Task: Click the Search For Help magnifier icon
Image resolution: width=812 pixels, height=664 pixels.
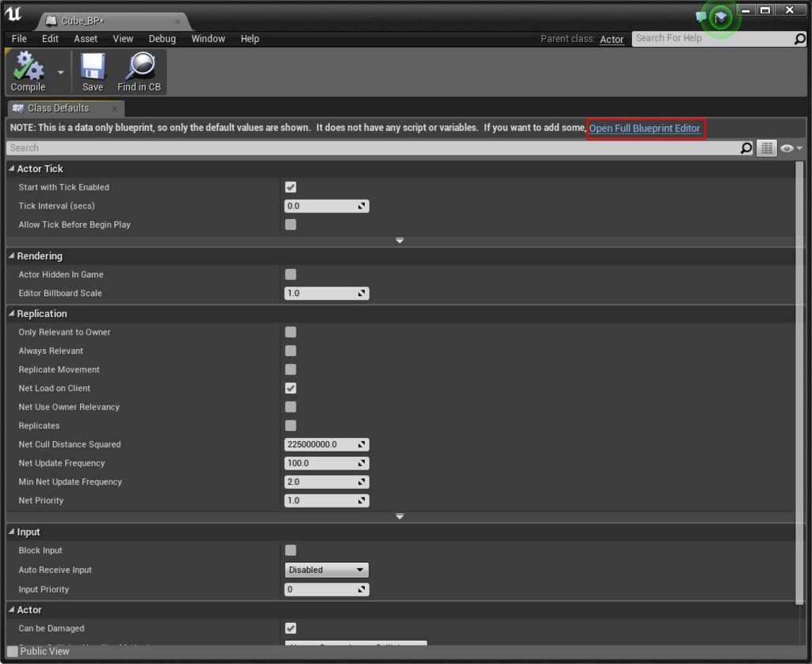Action: 799,38
